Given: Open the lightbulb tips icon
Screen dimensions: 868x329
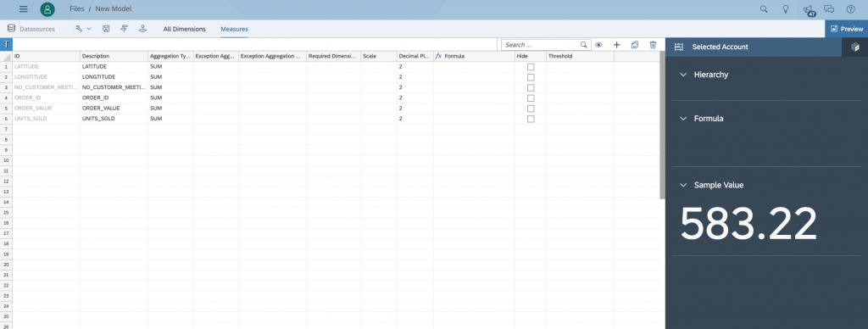Looking at the screenshot, I should pos(785,8).
